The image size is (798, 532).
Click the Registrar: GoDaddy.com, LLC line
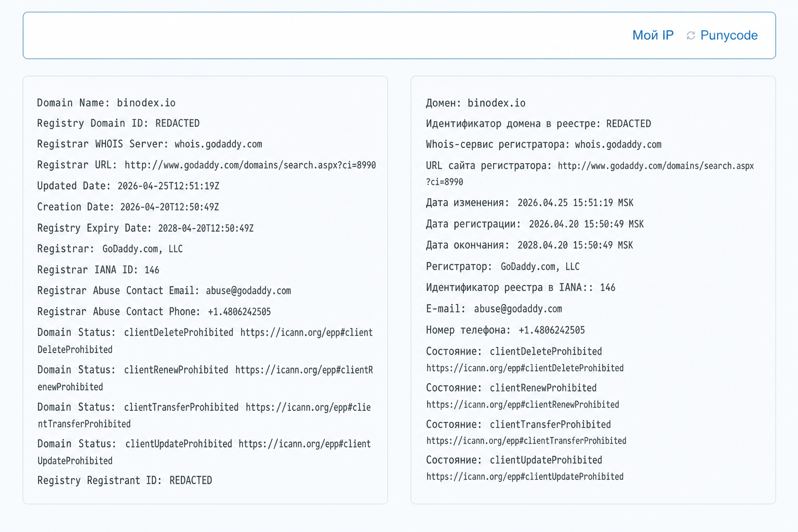(x=110, y=249)
